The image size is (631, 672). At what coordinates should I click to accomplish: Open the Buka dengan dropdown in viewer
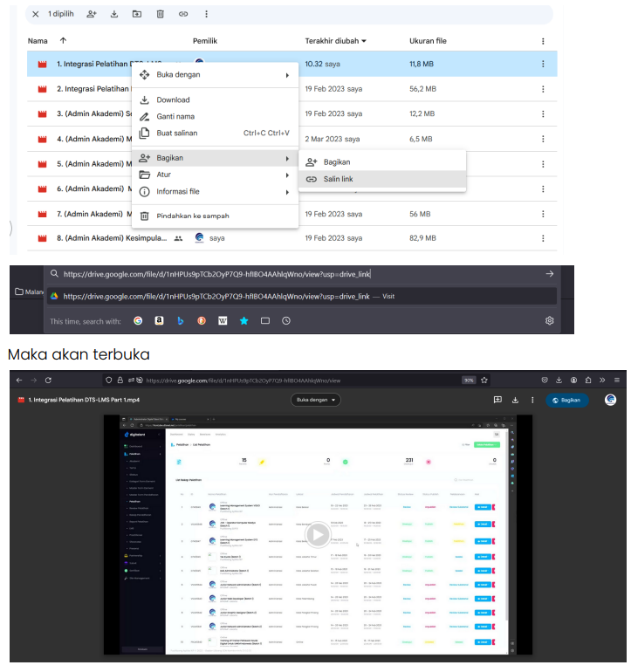(x=316, y=400)
